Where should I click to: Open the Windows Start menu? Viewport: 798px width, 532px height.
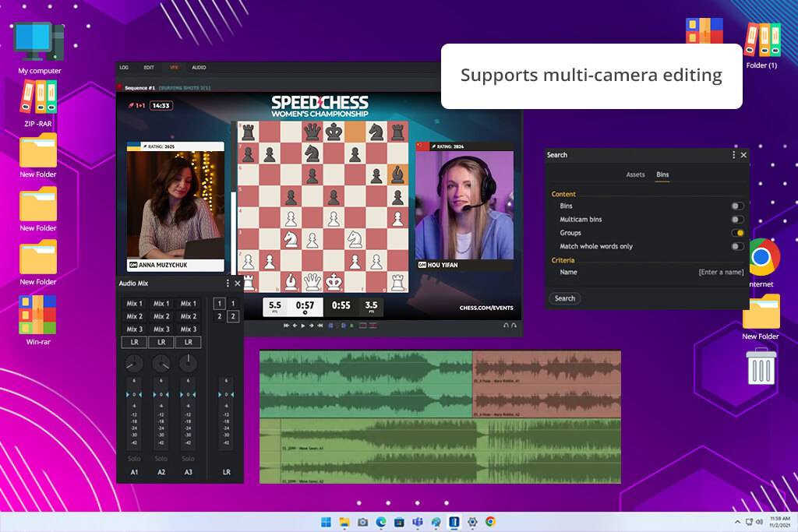click(x=327, y=522)
